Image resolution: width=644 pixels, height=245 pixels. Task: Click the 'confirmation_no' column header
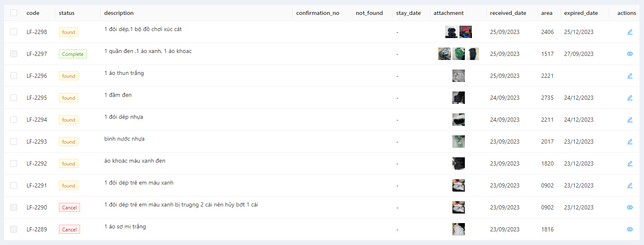(318, 13)
